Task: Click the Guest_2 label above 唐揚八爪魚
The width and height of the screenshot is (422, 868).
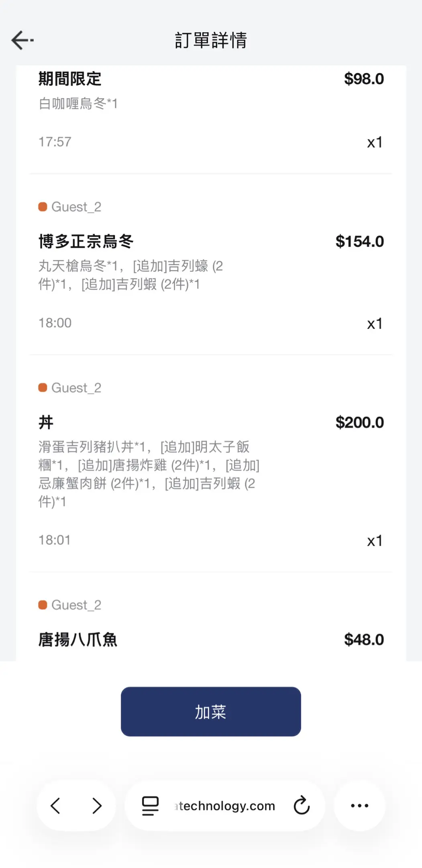Action: coord(76,605)
